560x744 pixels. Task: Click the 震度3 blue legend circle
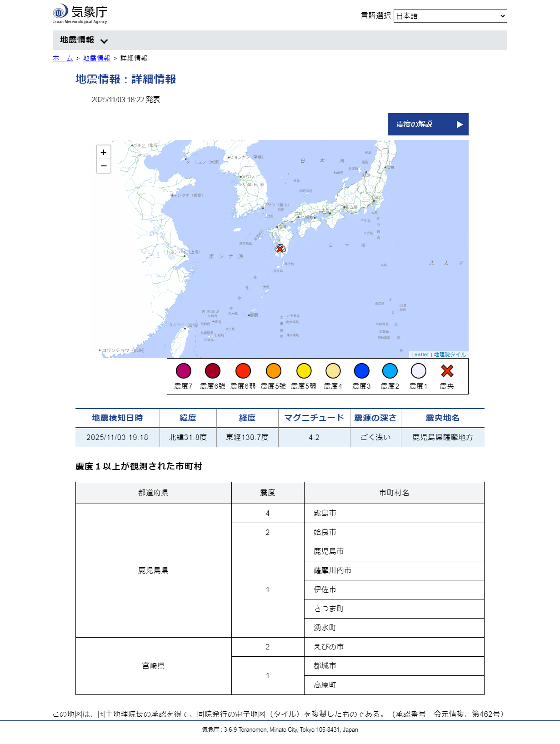[362, 371]
